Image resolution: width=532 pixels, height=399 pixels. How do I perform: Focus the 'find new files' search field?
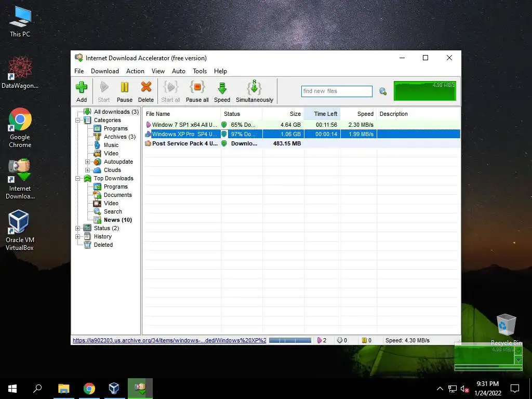click(x=337, y=91)
